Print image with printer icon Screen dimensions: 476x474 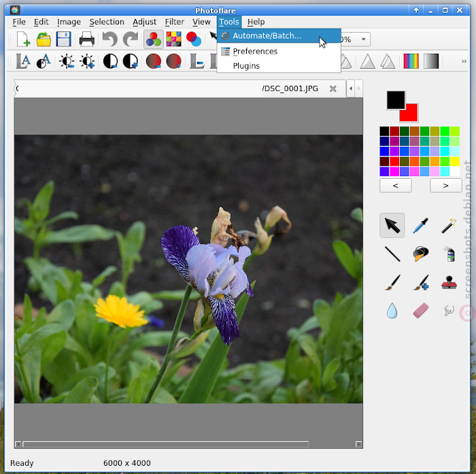click(87, 39)
